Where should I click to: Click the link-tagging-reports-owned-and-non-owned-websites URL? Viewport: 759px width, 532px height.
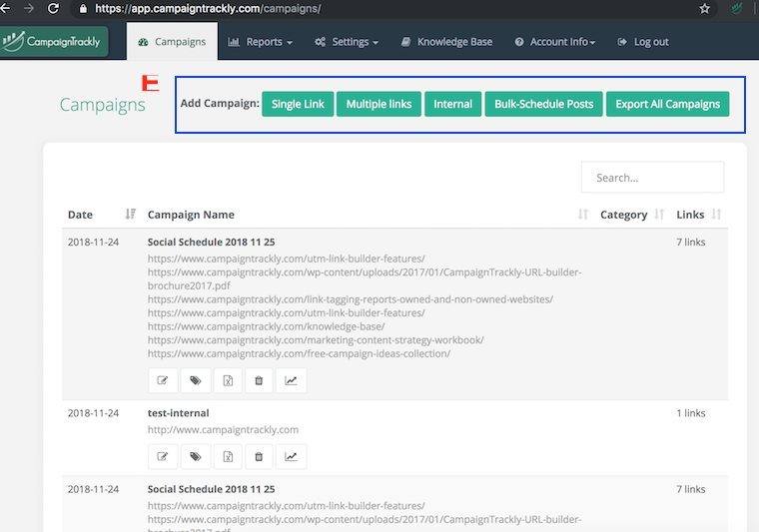[351, 299]
